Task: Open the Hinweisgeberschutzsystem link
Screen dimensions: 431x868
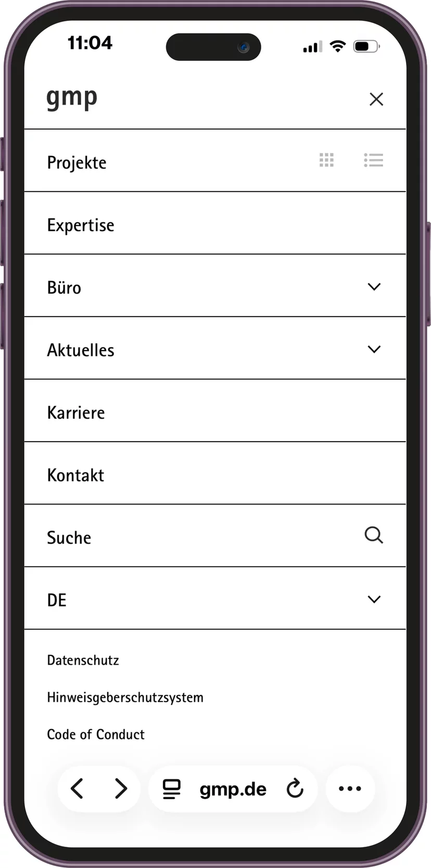Action: 125,697
